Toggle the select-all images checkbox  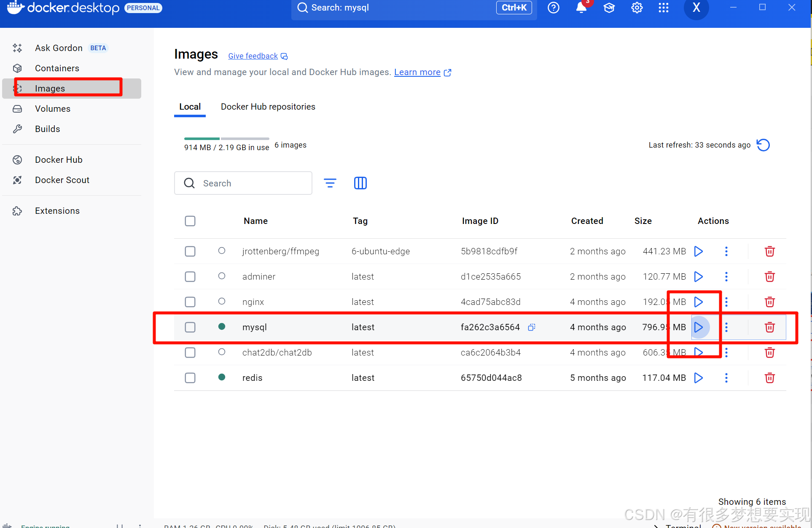point(190,221)
